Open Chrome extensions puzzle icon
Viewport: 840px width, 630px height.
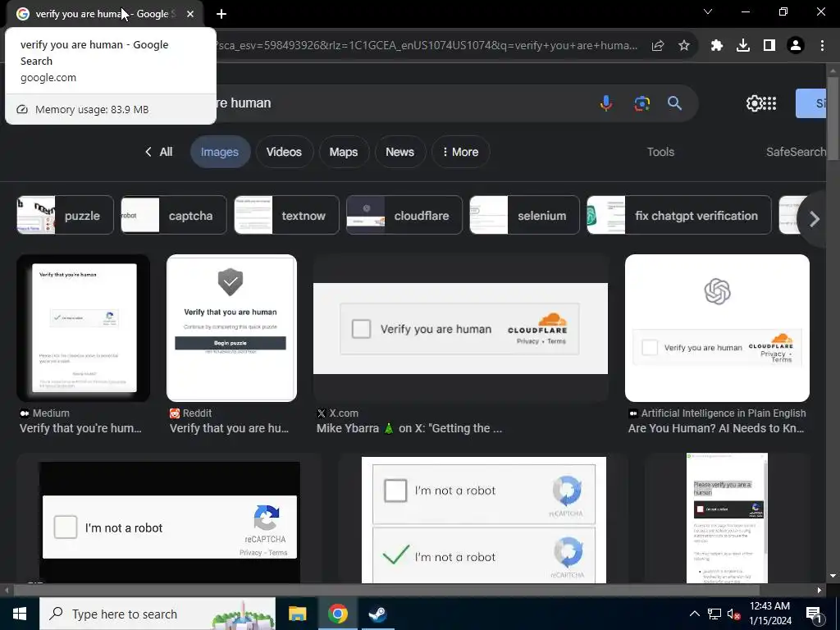tap(717, 46)
